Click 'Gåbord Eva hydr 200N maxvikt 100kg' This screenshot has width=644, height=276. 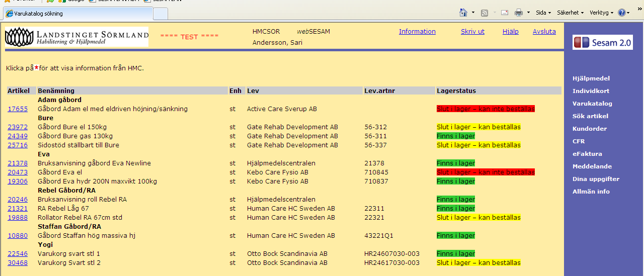[97, 181]
